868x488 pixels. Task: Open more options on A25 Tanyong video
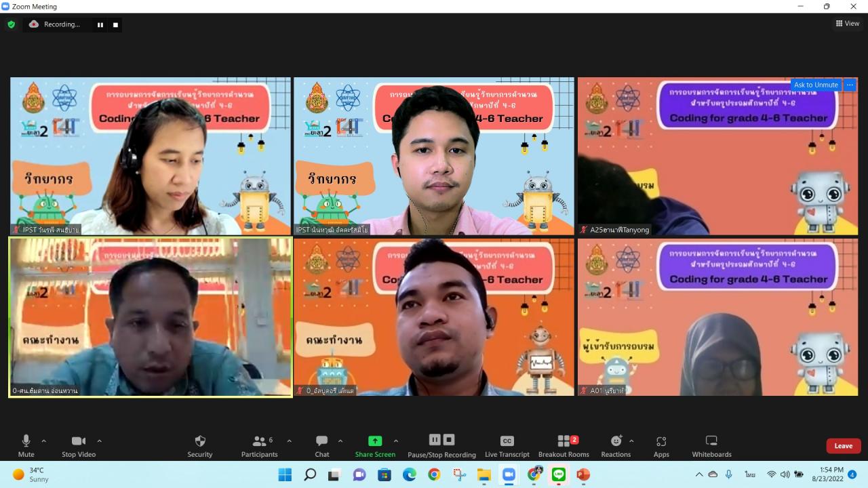pyautogui.click(x=850, y=85)
